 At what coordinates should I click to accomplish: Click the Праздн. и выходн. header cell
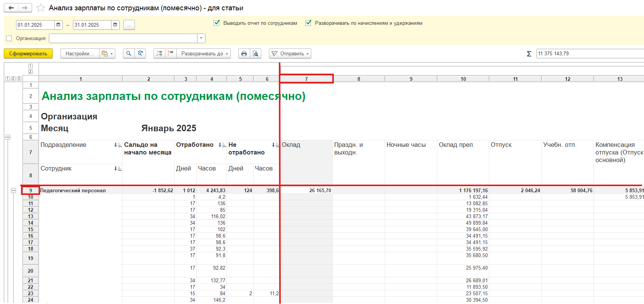(359, 162)
